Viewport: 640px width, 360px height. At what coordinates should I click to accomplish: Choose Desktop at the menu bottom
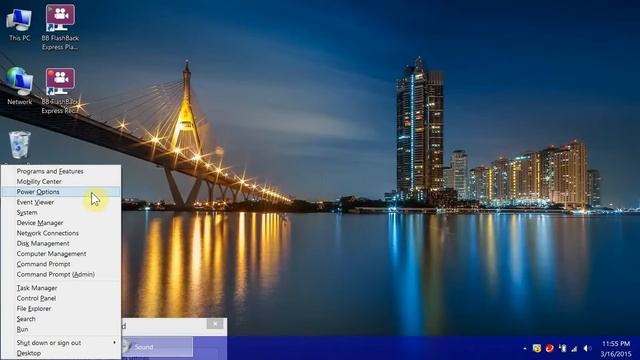61,353
